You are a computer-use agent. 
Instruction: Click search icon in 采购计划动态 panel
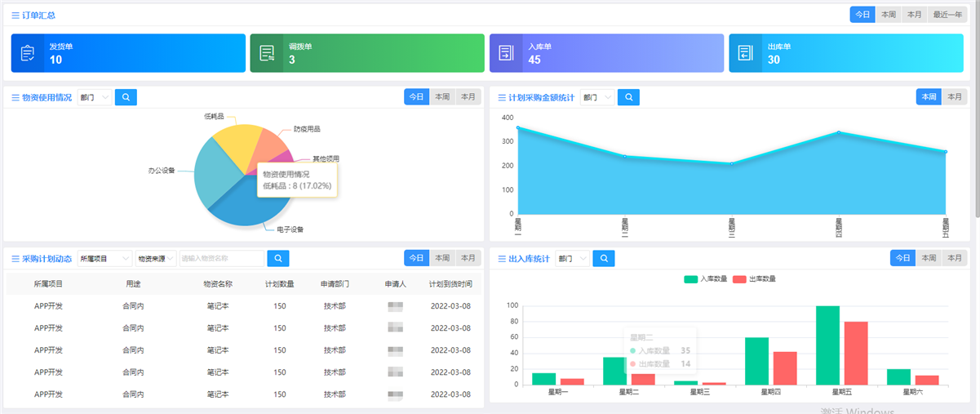(278, 258)
